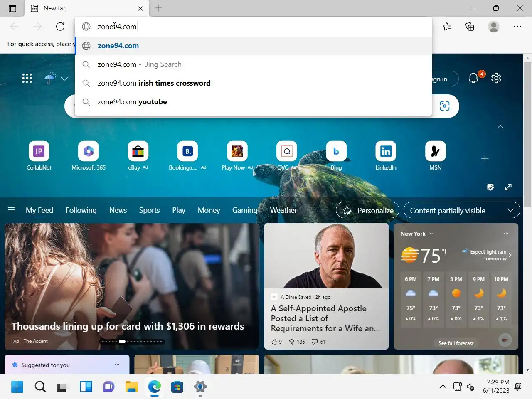Open weather card options ellipsis
The height and width of the screenshot is (399, 532).
click(x=506, y=234)
